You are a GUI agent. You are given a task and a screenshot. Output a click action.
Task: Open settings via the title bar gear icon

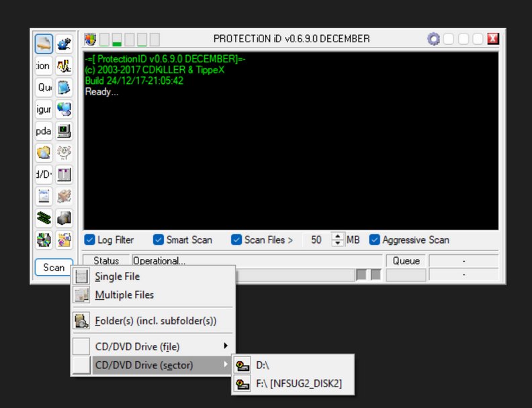tap(433, 39)
